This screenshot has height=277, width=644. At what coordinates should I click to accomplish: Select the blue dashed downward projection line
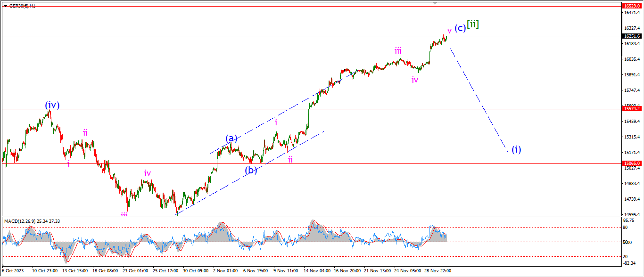pos(479,99)
